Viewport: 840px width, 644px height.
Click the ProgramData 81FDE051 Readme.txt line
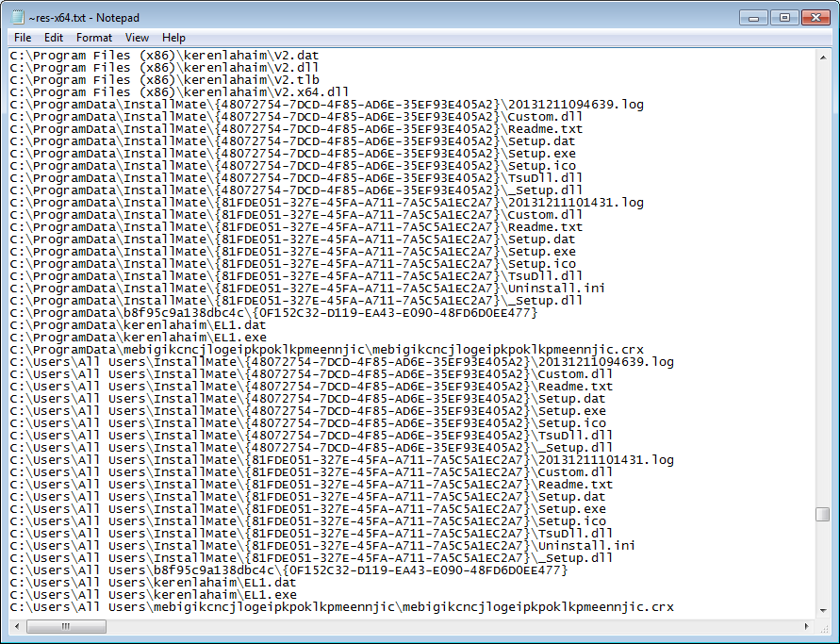click(296, 227)
